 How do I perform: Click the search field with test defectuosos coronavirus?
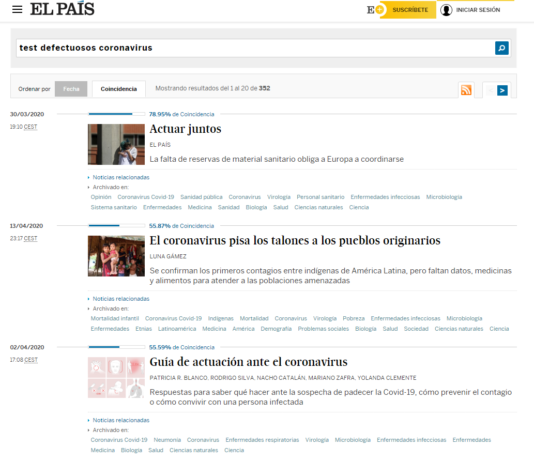(x=255, y=48)
